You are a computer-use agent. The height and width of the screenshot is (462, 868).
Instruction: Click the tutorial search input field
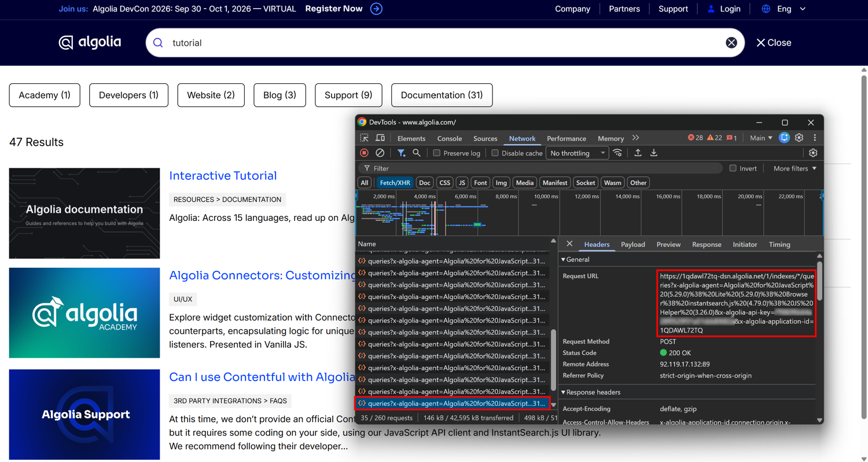(444, 43)
